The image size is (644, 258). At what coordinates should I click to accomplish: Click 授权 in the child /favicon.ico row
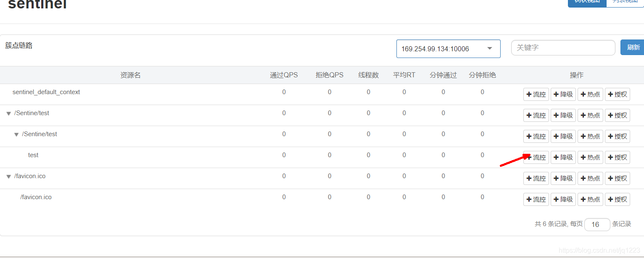(x=618, y=200)
